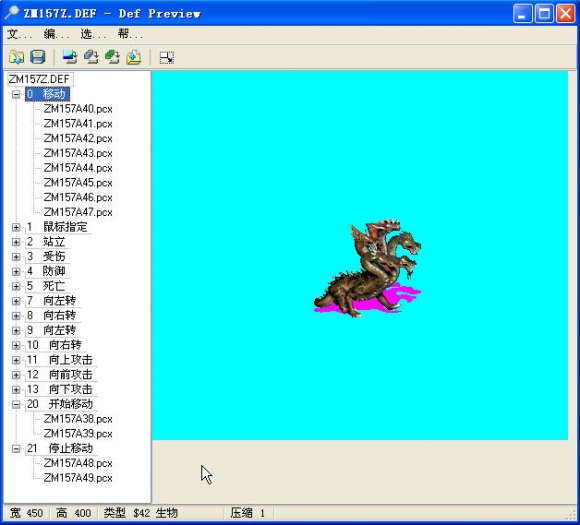This screenshot has width=580, height=525.
Task: Select frame ZM157A49.pcx
Action: [x=78, y=478]
